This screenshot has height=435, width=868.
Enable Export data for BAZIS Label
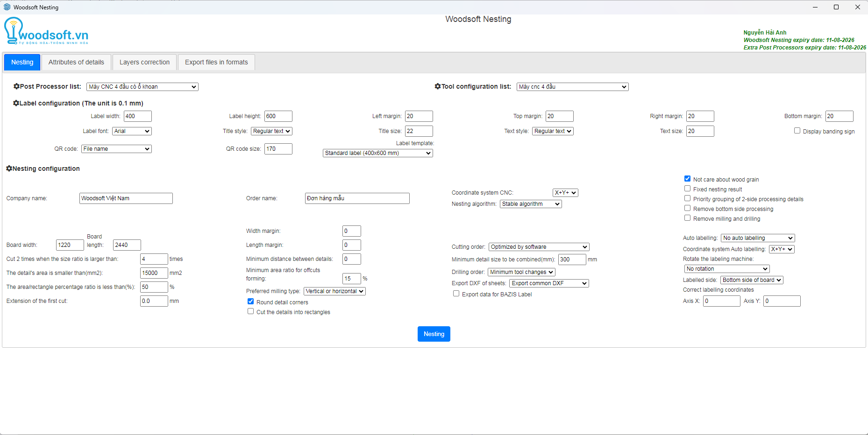click(456, 294)
